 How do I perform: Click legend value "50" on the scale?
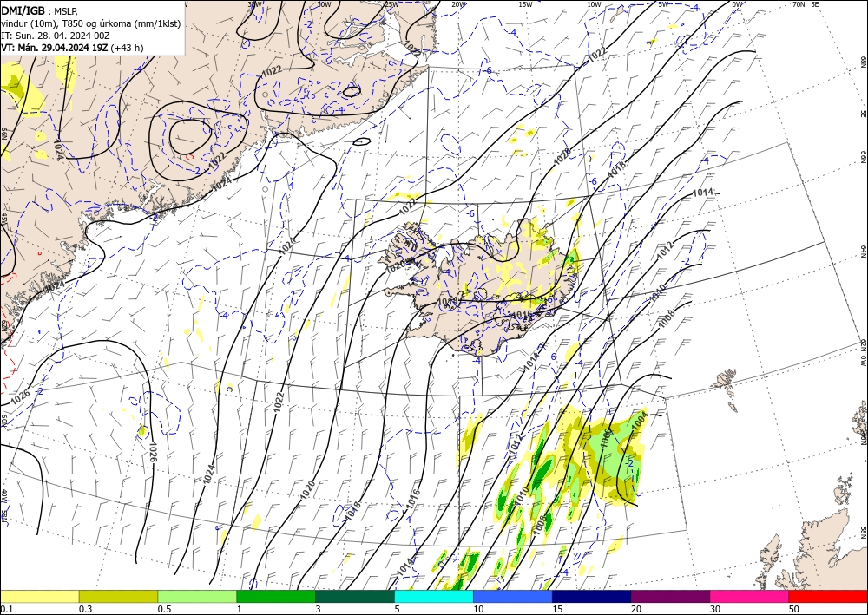[x=794, y=609]
